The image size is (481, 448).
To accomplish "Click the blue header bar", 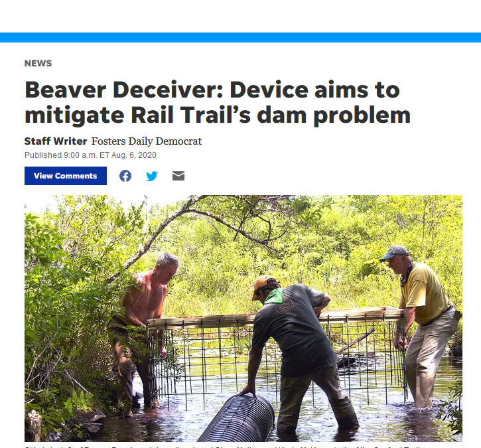I will tap(240, 37).
